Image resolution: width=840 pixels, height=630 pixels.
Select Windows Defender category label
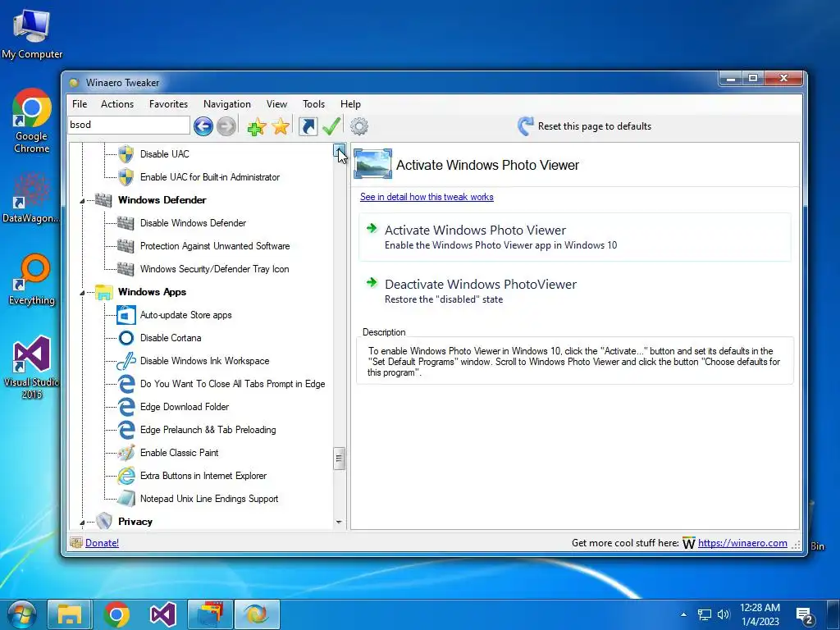coord(162,200)
